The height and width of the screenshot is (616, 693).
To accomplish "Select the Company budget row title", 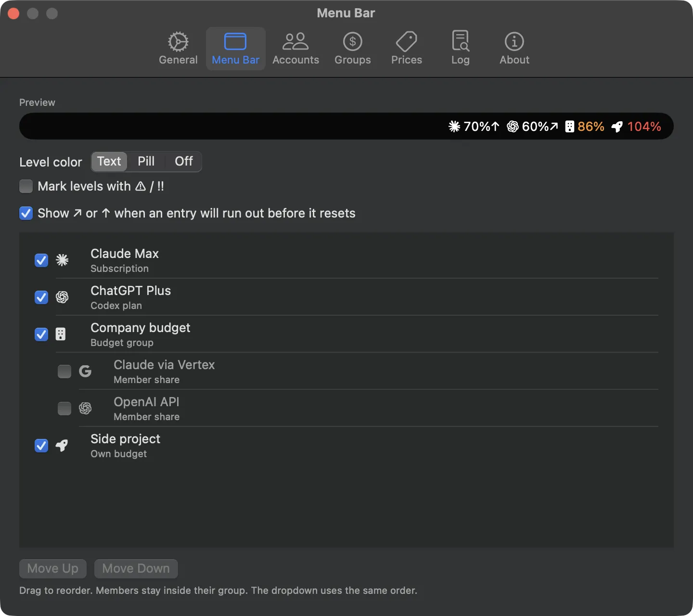I will [141, 328].
